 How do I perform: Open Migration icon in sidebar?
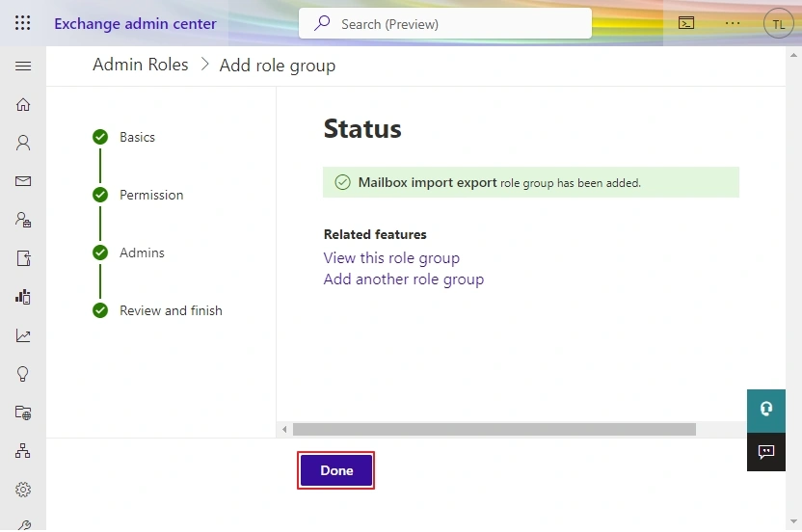click(x=23, y=258)
